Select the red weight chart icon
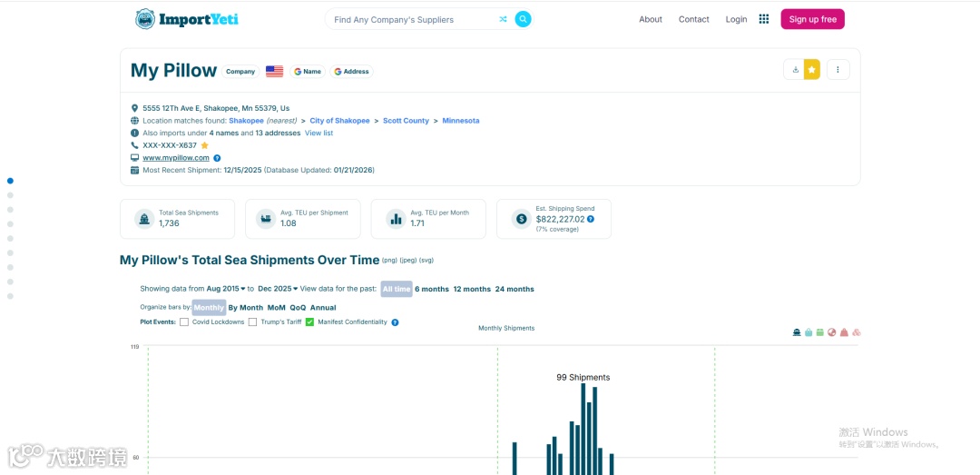Screen dimensions: 980x475 point(845,332)
